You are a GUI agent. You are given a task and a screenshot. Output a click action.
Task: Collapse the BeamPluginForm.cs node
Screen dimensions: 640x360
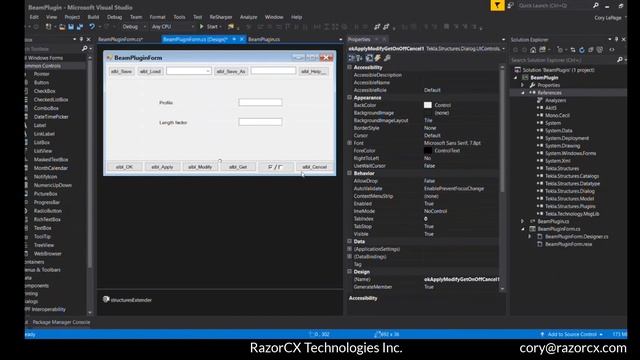click(x=523, y=229)
